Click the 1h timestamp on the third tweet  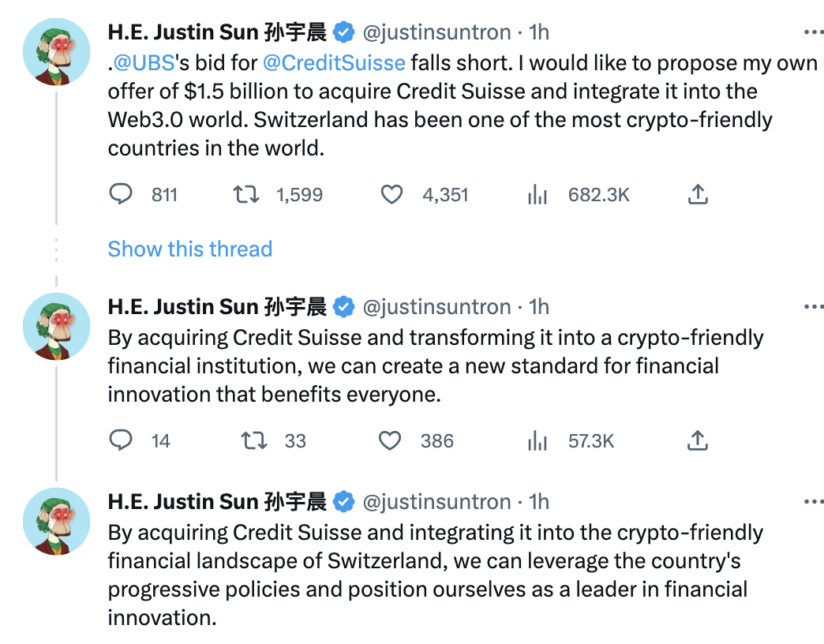[x=539, y=502]
